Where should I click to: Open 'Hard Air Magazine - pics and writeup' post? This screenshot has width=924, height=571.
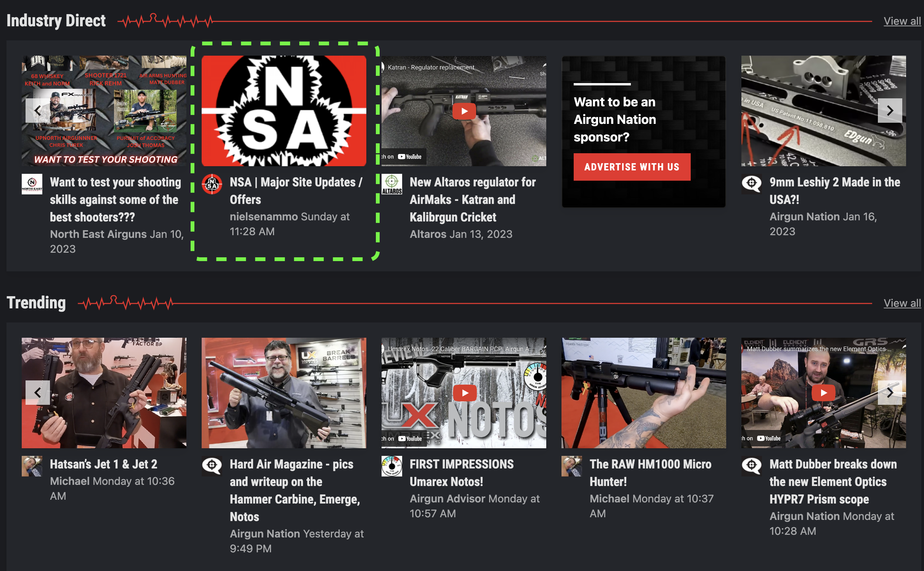pos(295,490)
